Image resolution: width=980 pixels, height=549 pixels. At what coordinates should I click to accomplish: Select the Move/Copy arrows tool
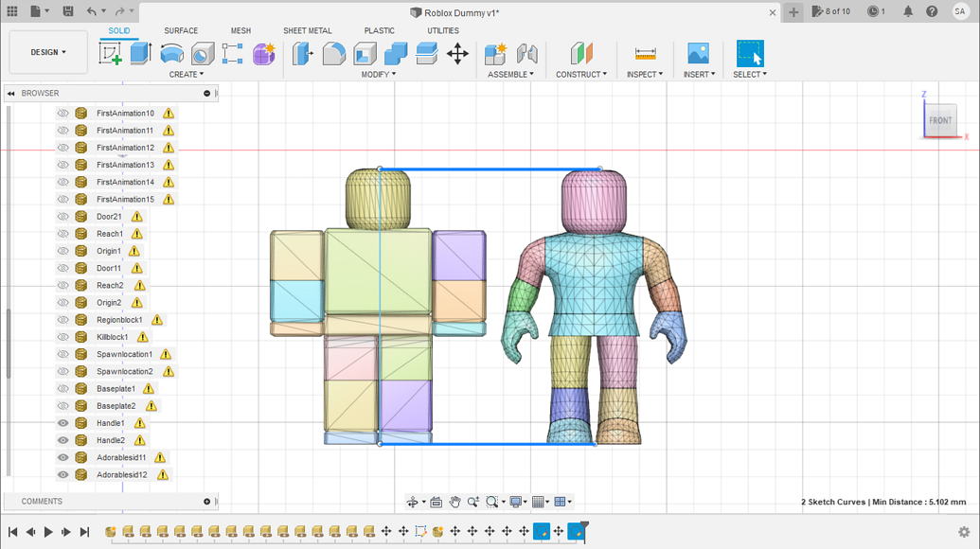click(457, 54)
